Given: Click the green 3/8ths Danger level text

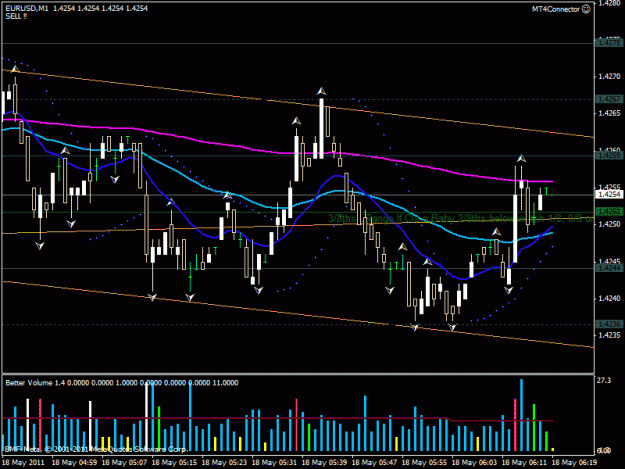Looking at the screenshot, I should tap(460, 218).
